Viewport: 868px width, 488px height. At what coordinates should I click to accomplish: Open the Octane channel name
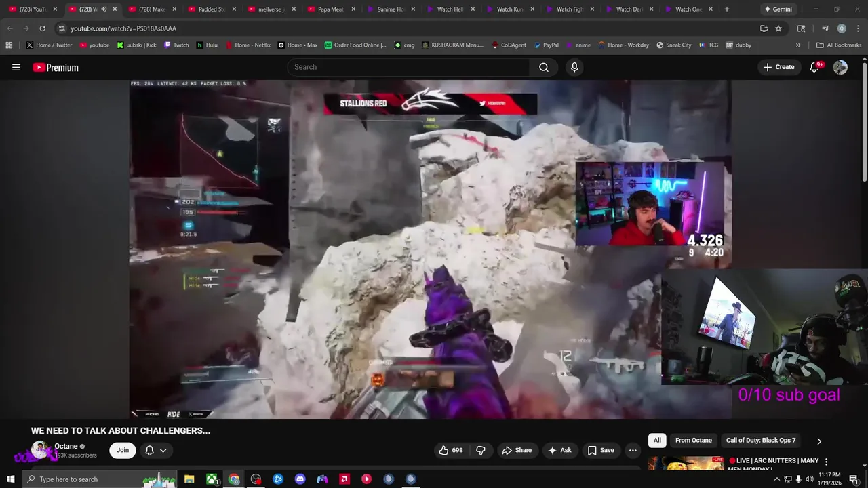[x=66, y=446]
